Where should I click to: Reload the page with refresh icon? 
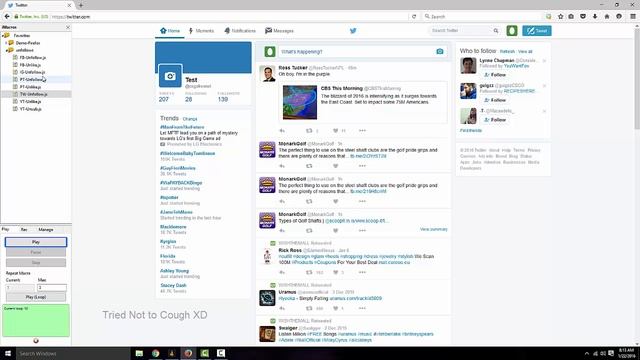pyautogui.click(x=414, y=16)
